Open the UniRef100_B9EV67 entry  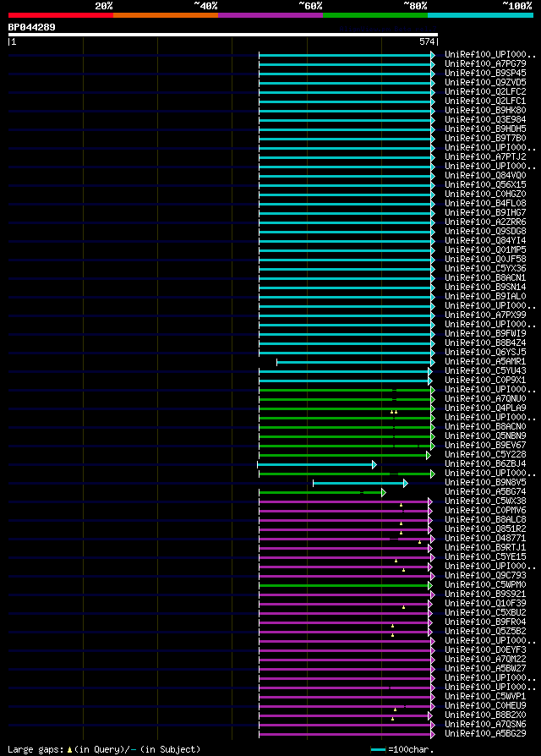[485, 446]
